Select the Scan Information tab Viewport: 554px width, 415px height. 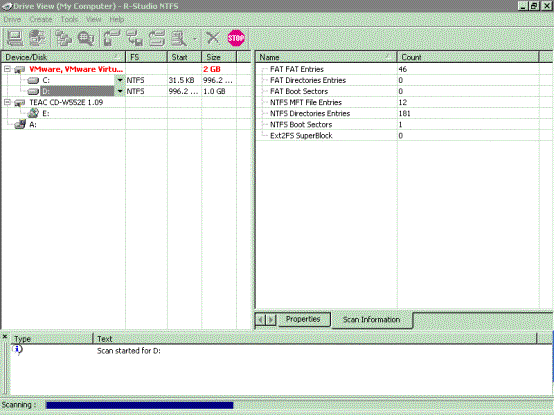371,320
